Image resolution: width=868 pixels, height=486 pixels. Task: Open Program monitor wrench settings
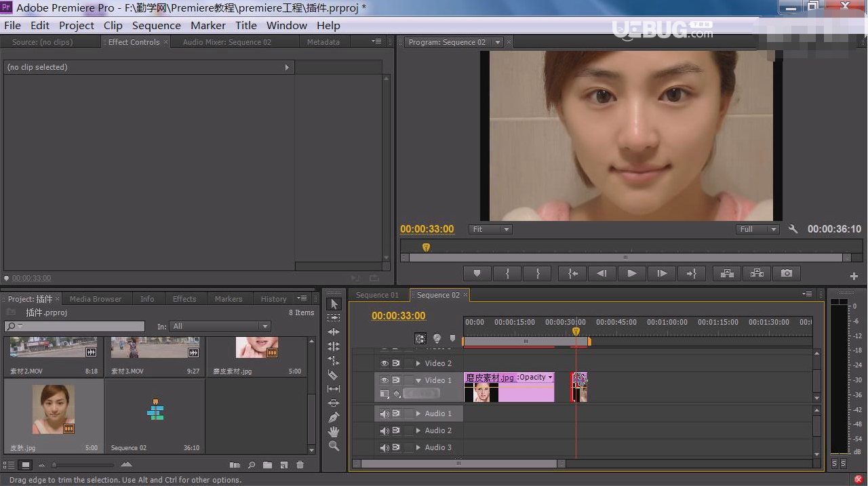pyautogui.click(x=793, y=229)
